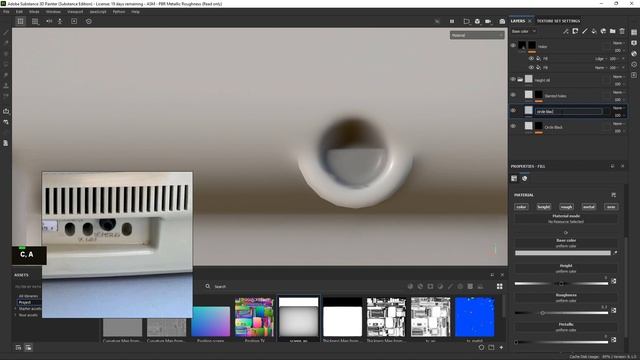The width and height of the screenshot is (640, 360).
Task: Toggle the rough channel in Material properties
Action: 566,207
